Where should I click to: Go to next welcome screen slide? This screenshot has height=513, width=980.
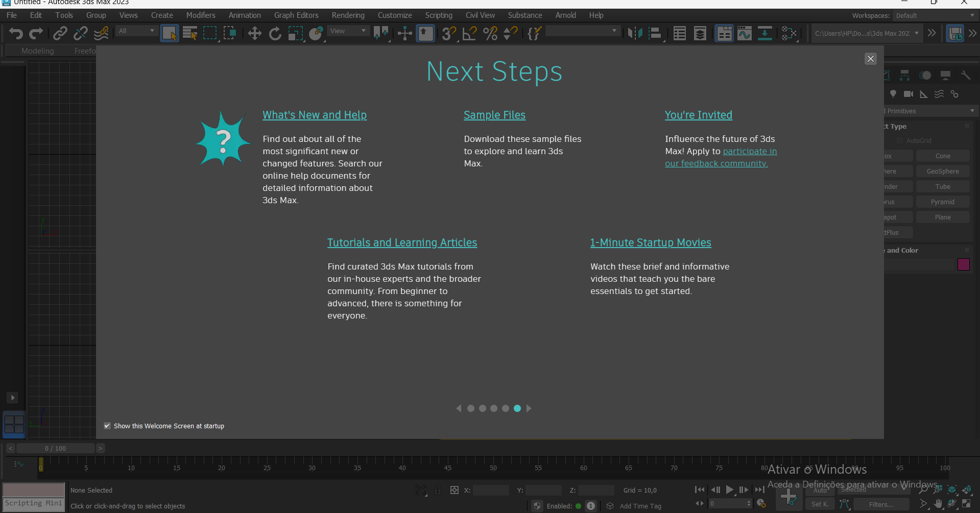[529, 408]
